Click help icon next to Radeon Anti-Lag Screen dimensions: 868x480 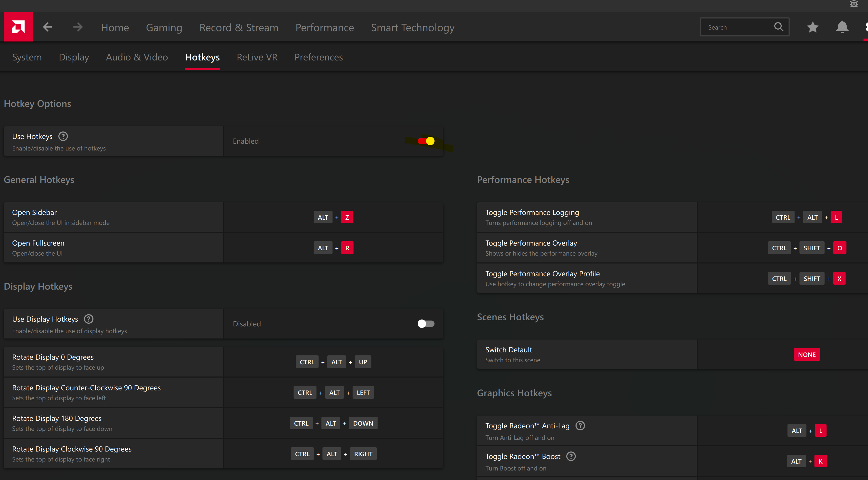coord(580,426)
